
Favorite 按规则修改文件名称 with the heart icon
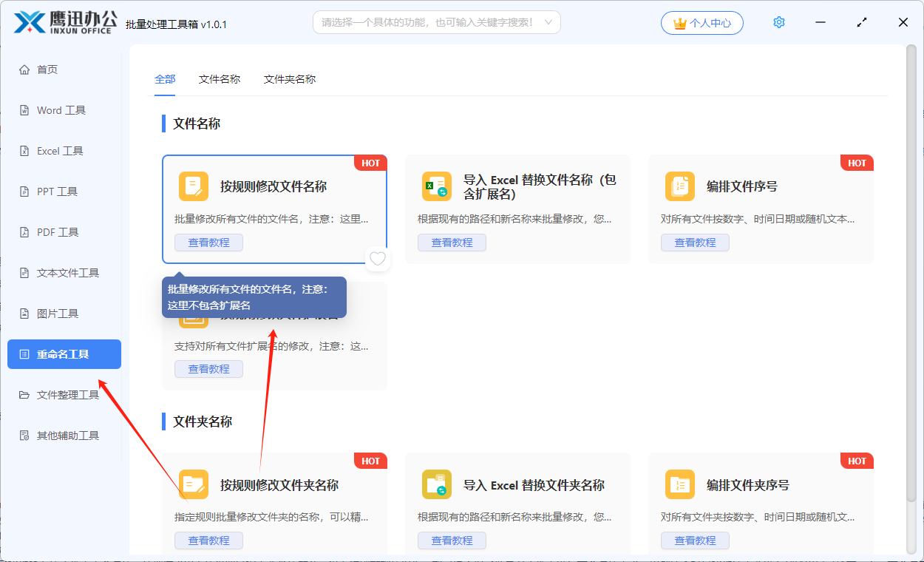click(378, 259)
